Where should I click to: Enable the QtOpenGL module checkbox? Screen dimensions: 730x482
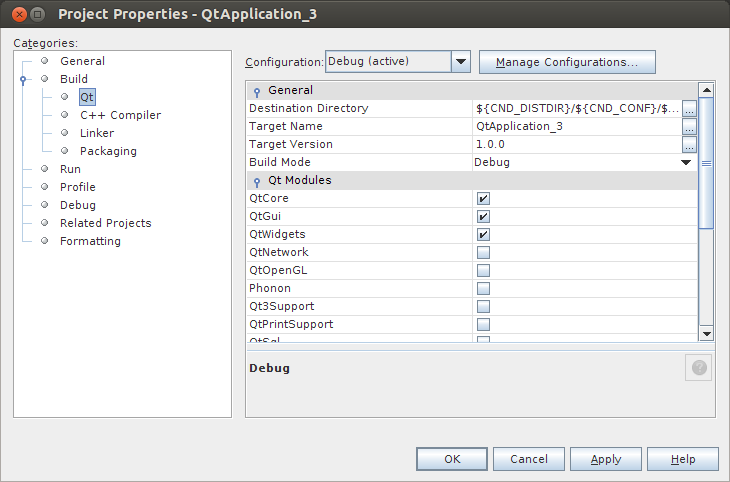pyautogui.click(x=483, y=270)
